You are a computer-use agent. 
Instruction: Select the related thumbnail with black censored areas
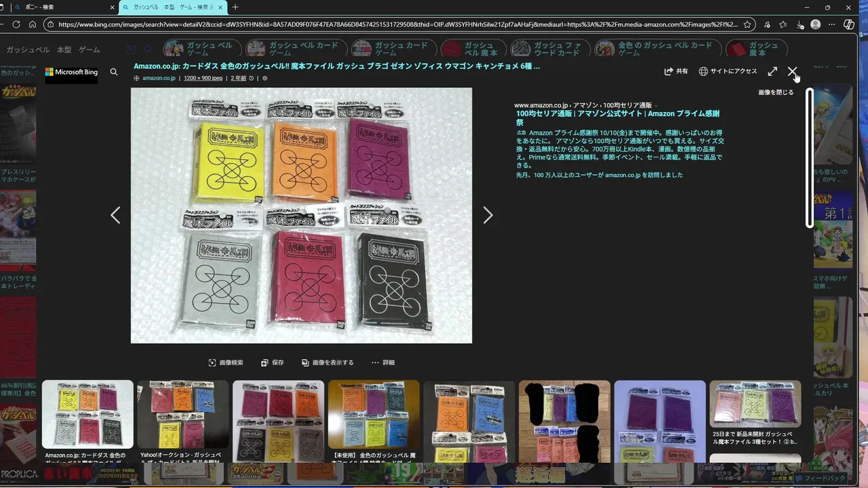click(564, 421)
